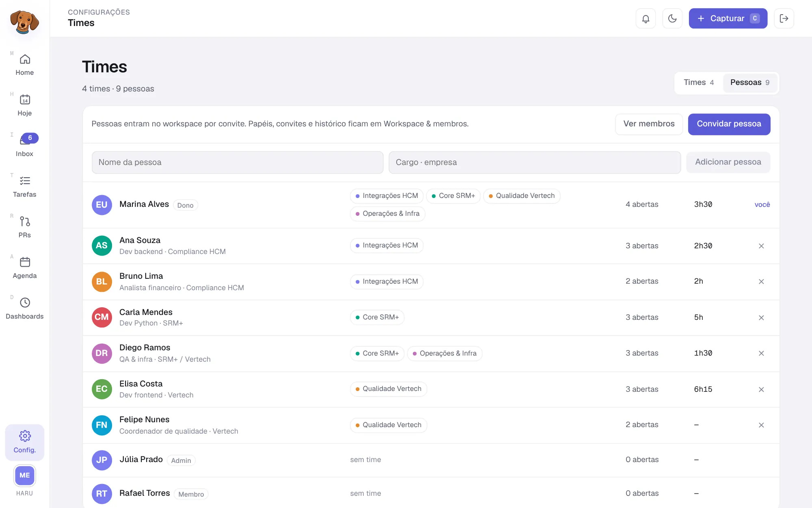
Task: Remove Ana Souza with the X
Action: coord(761,246)
